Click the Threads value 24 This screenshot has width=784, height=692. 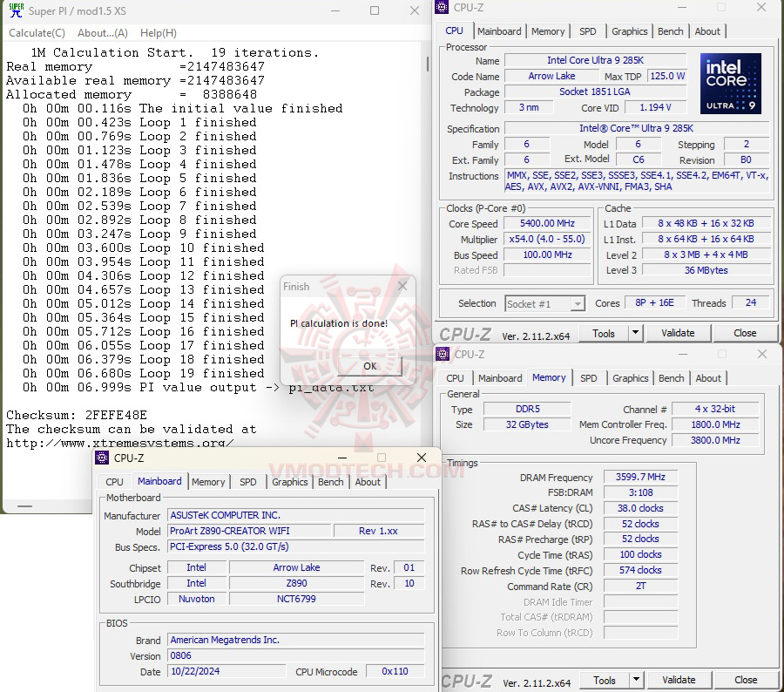tap(751, 302)
